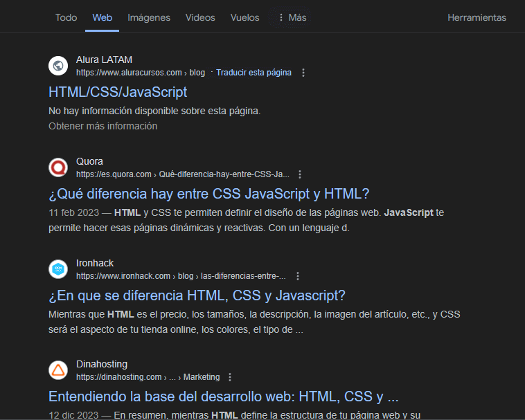Open the Videos tab

pyautogui.click(x=200, y=17)
